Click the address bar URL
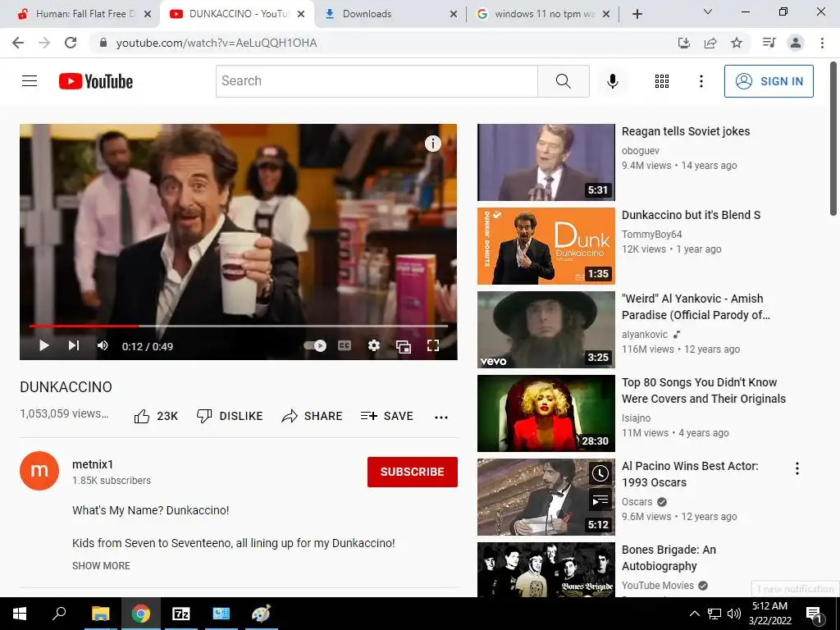The image size is (840, 630). click(x=217, y=43)
